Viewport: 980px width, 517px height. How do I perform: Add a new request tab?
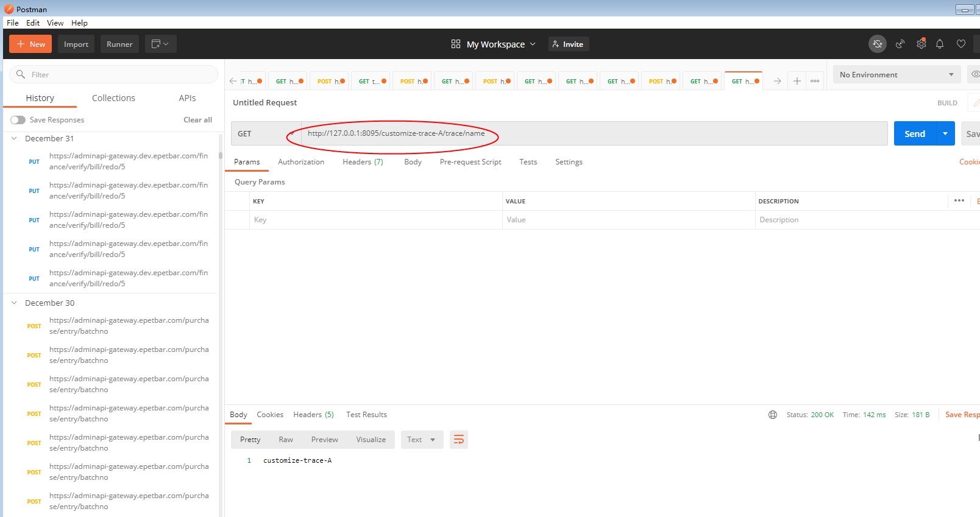(797, 81)
